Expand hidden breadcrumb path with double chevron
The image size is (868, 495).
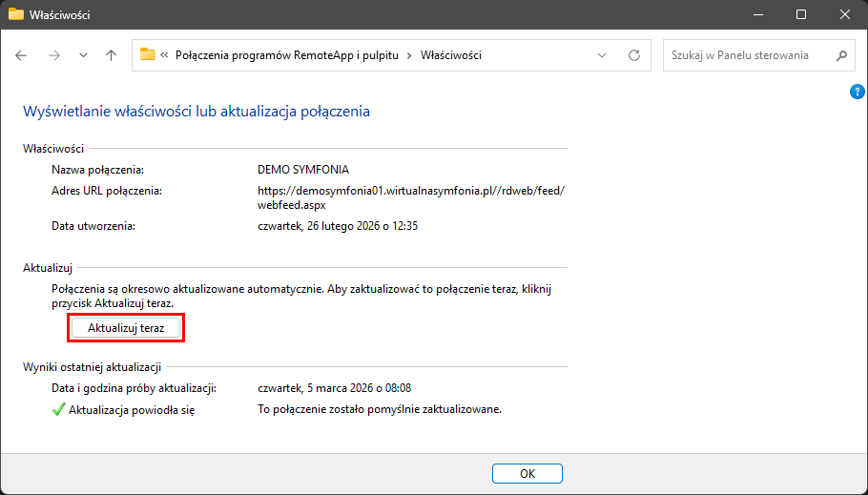(164, 55)
